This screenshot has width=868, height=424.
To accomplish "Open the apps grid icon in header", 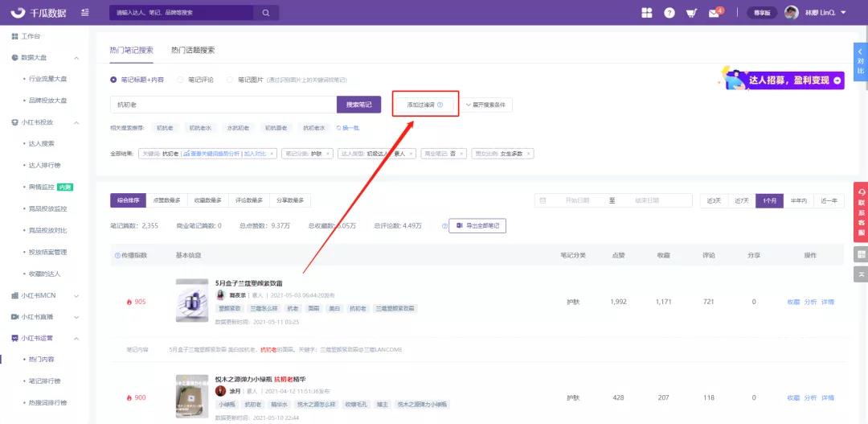I will [647, 13].
